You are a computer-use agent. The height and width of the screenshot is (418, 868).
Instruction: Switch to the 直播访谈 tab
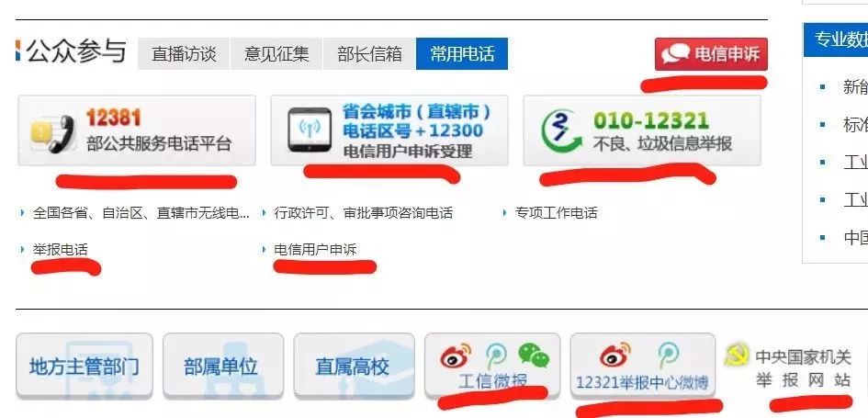coord(184,53)
